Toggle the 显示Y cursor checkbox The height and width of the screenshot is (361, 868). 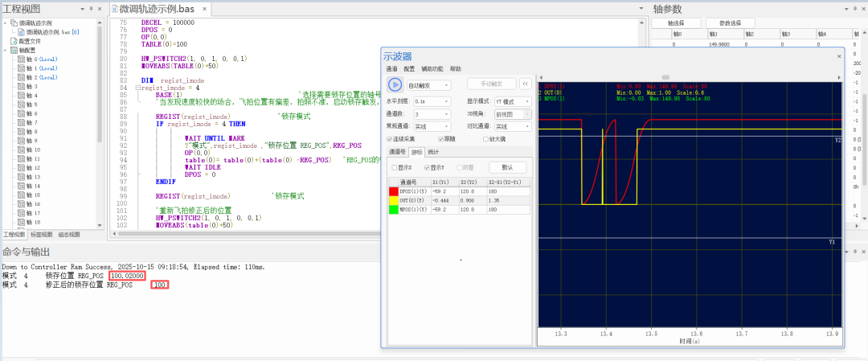[427, 167]
